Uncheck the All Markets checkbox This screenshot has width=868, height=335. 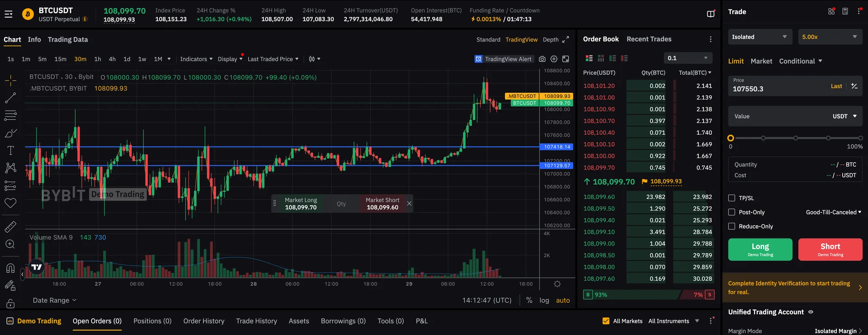click(x=606, y=321)
